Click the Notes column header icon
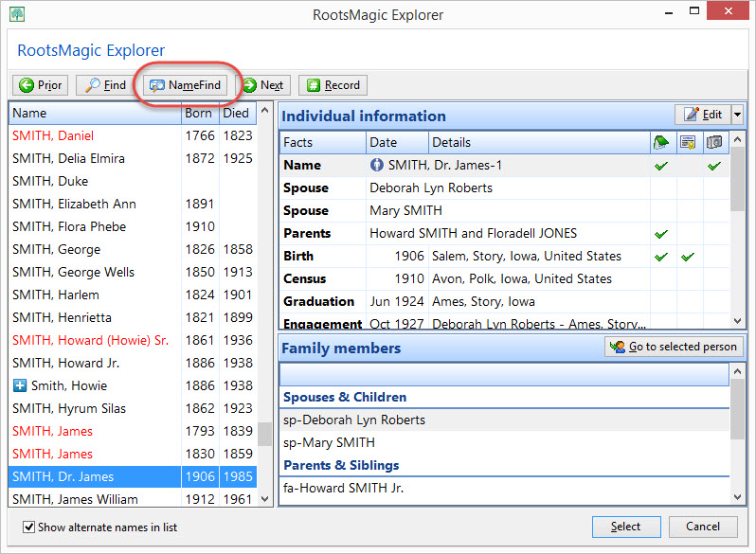This screenshot has width=756, height=554. tap(661, 142)
